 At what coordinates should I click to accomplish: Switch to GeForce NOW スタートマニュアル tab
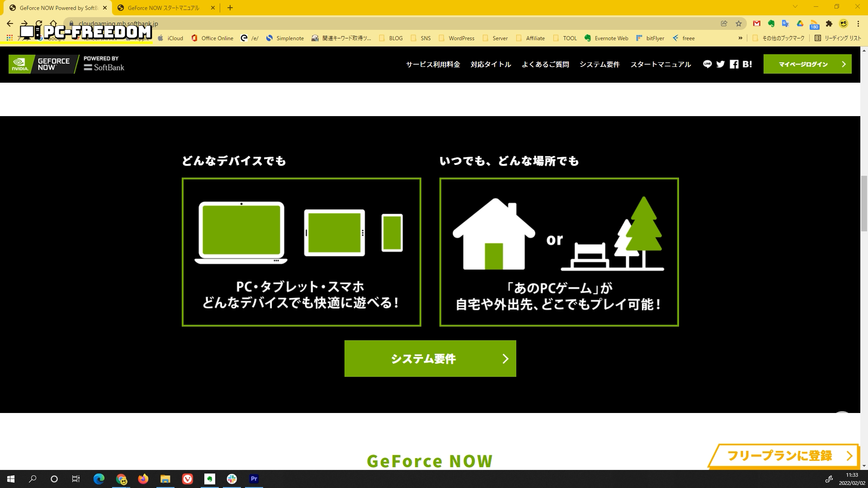pyautogui.click(x=163, y=8)
